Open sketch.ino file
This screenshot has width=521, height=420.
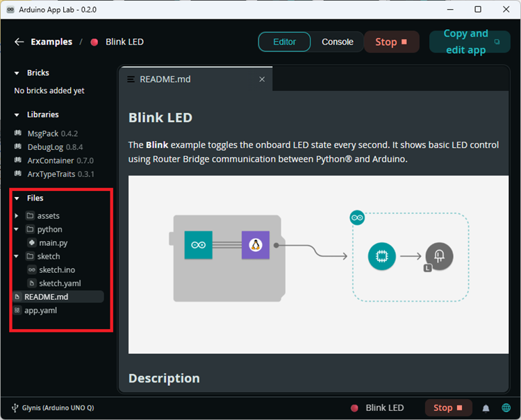click(x=56, y=270)
